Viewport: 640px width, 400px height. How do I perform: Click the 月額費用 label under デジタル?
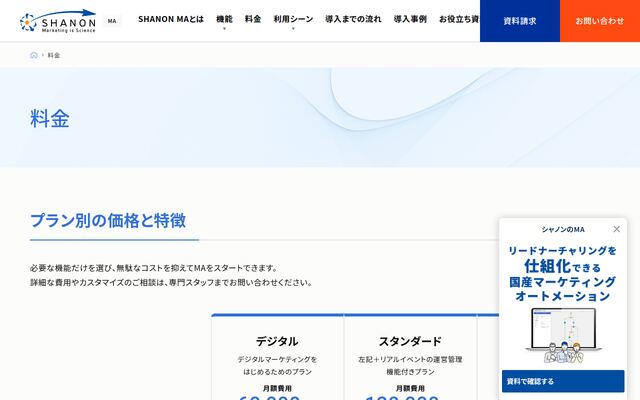tap(277, 388)
